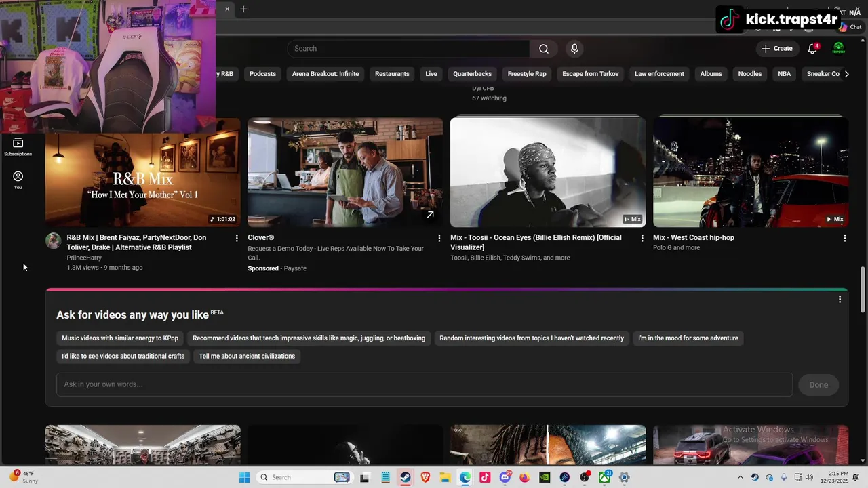The image size is (868, 488).
Task: Click system tray microphone icon
Action: click(784, 477)
